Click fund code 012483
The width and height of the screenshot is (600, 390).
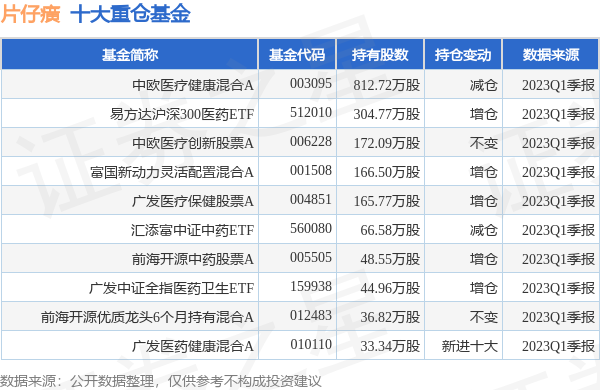pyautogui.click(x=311, y=315)
